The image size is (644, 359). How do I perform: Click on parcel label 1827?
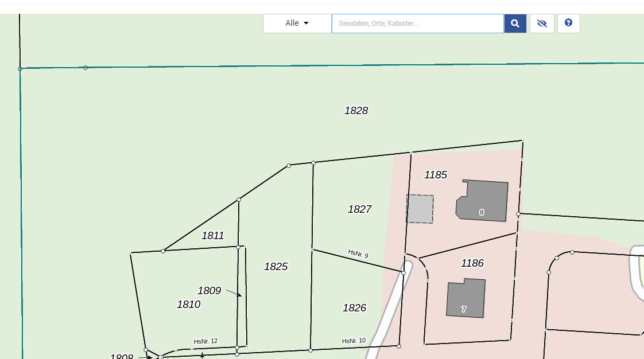point(359,209)
